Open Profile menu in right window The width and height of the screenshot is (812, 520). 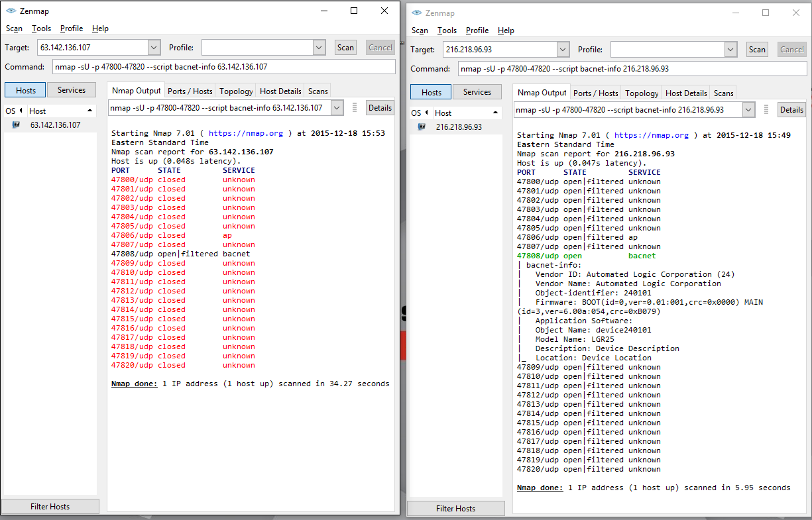click(x=477, y=30)
